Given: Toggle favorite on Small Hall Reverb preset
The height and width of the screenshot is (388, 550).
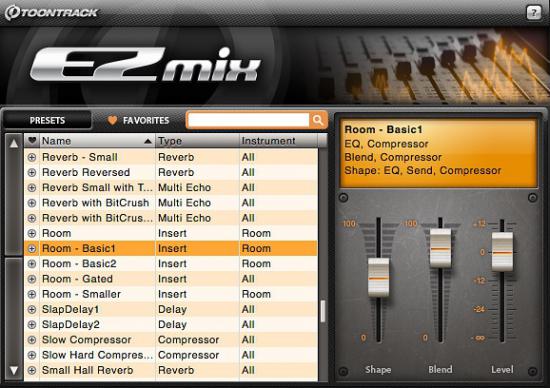Looking at the screenshot, I should click(x=32, y=370).
